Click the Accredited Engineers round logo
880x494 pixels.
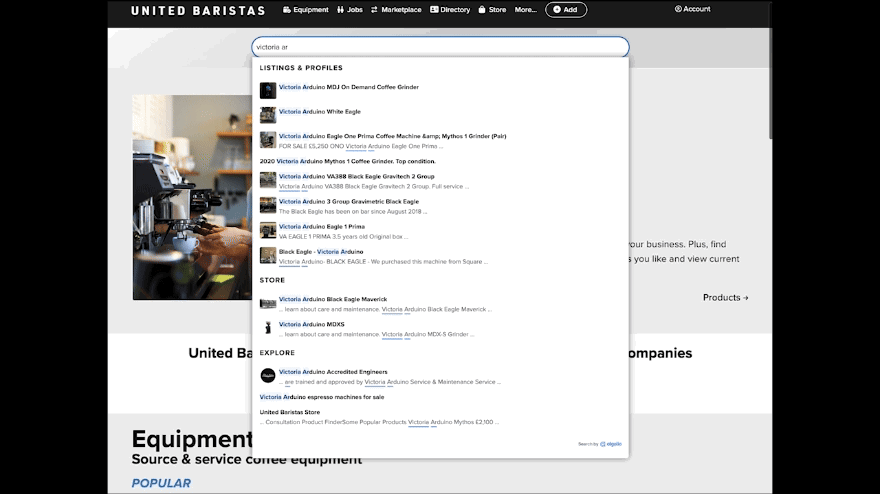pyautogui.click(x=268, y=376)
